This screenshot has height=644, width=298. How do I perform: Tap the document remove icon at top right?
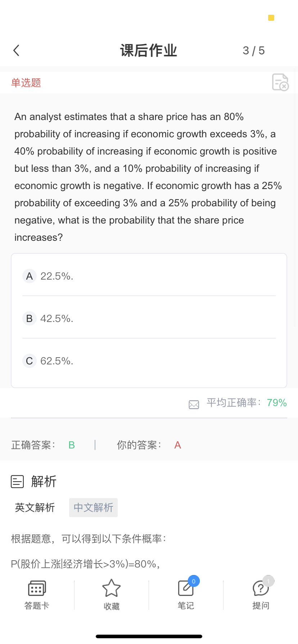click(x=280, y=82)
